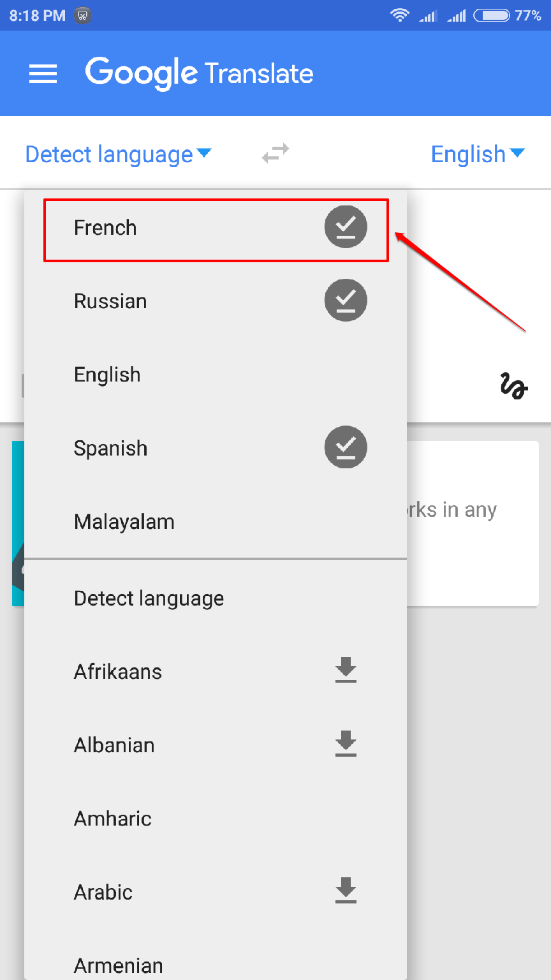Tap Spanish's downloaded checkmark icon

[346, 447]
